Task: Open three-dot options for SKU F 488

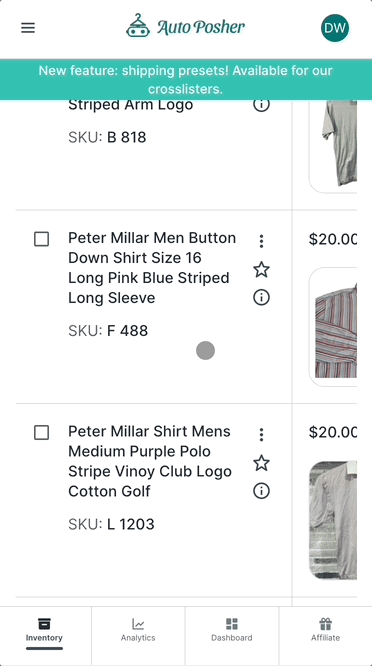Action: 261,241
